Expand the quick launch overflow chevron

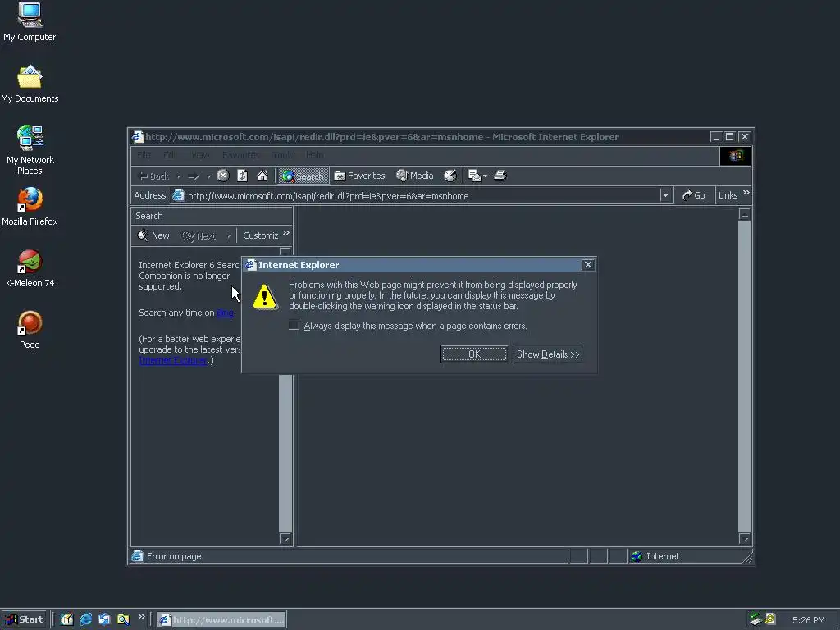tap(141, 617)
